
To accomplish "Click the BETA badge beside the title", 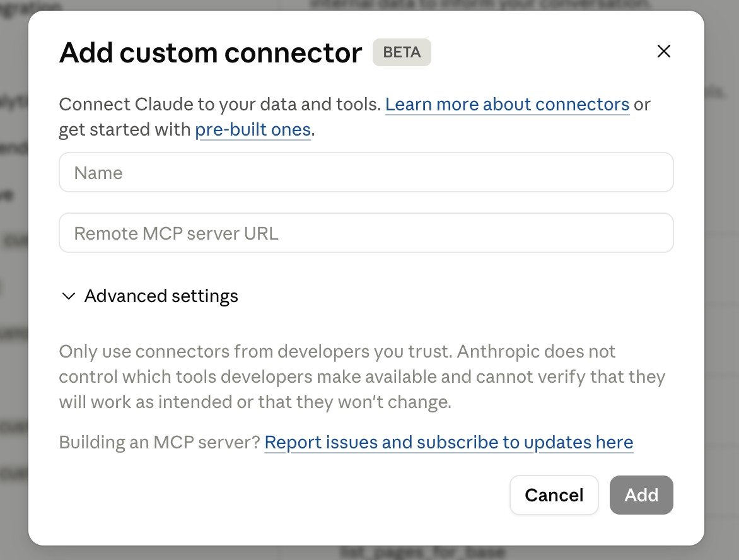I will (x=402, y=52).
